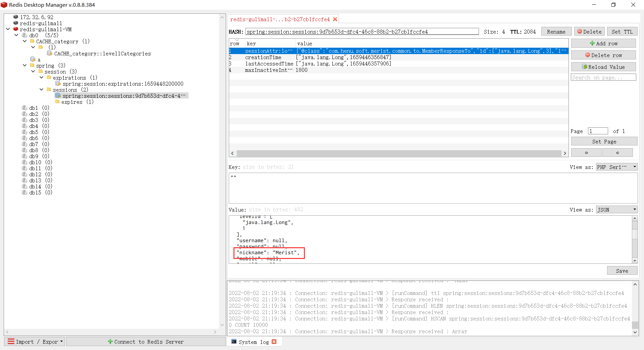
Task: Go to previous page with left arrow
Action: [586, 152]
